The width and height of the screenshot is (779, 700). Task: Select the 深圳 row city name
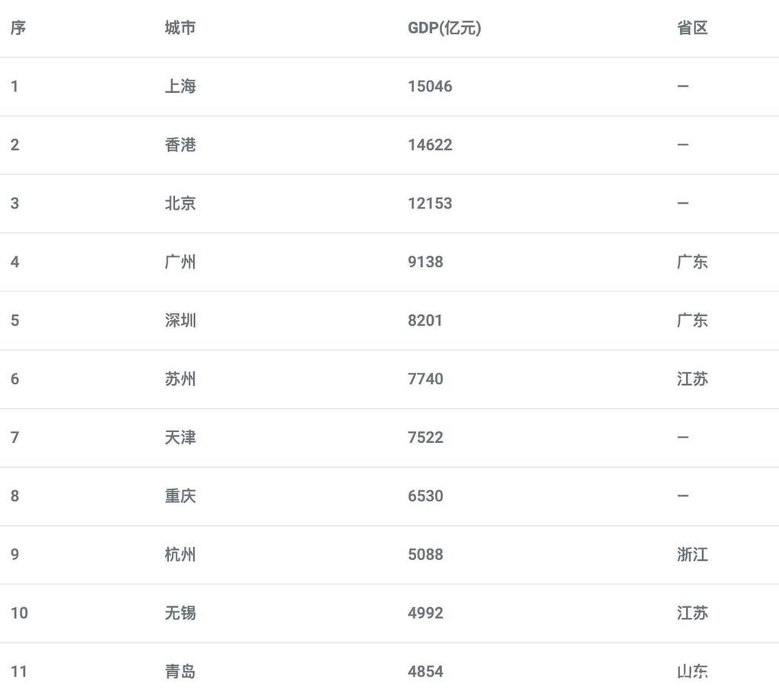180,320
